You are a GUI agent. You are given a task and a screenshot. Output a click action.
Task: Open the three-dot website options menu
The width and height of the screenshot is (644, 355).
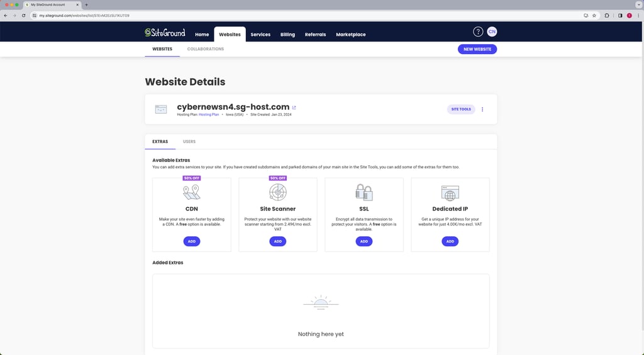click(482, 109)
